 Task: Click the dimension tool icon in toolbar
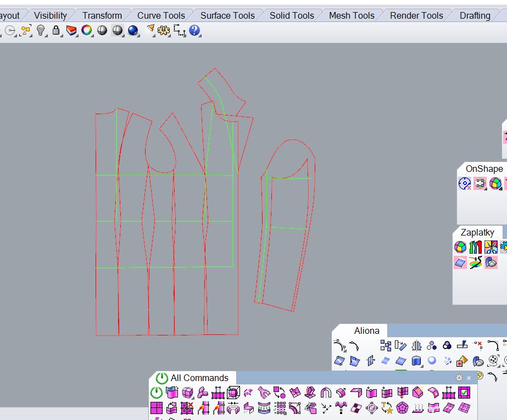pyautogui.click(x=179, y=30)
